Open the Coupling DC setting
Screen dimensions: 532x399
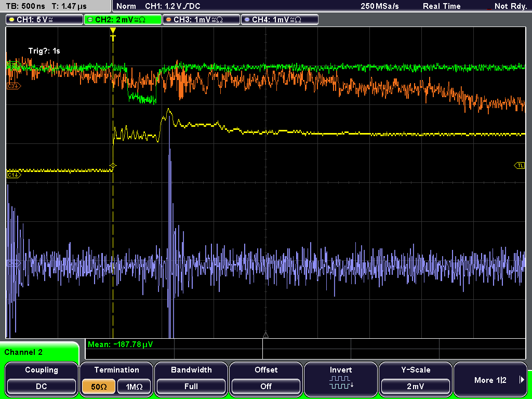tap(42, 386)
